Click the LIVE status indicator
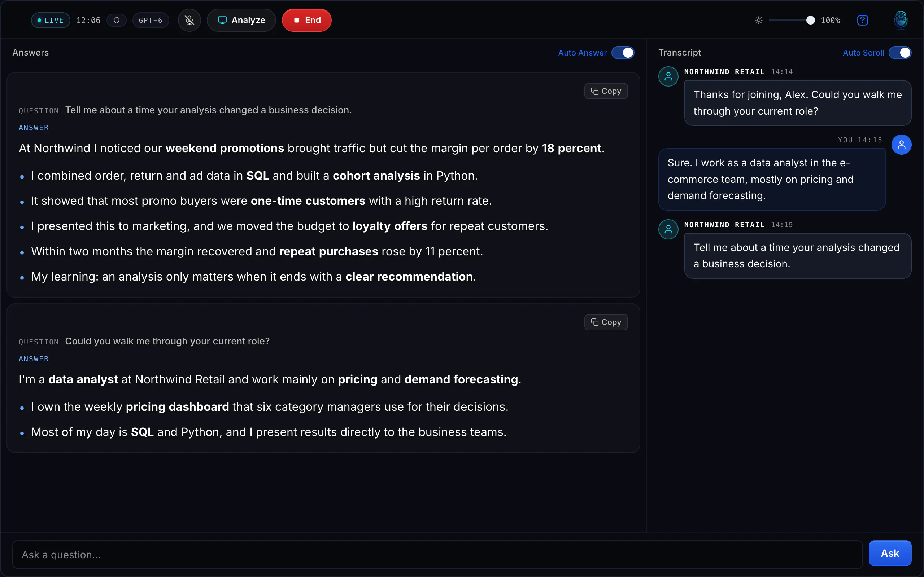Viewport: 924px width, 577px height. tap(51, 20)
